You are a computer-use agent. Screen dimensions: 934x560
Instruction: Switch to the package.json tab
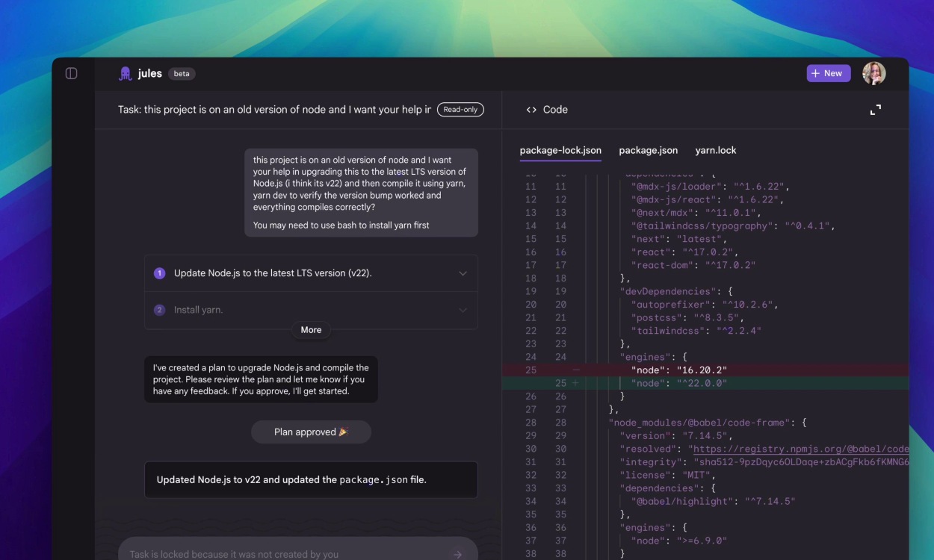[648, 150]
